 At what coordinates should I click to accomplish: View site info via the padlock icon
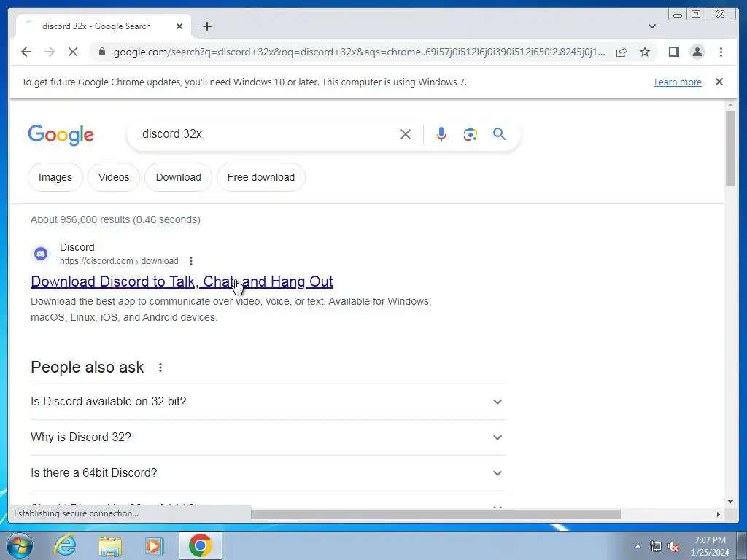[x=102, y=52]
